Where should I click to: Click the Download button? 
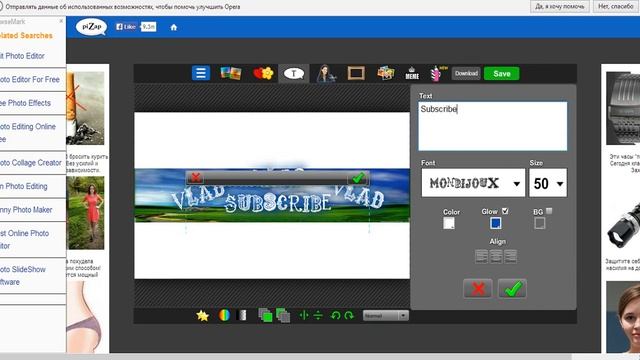[x=466, y=73]
